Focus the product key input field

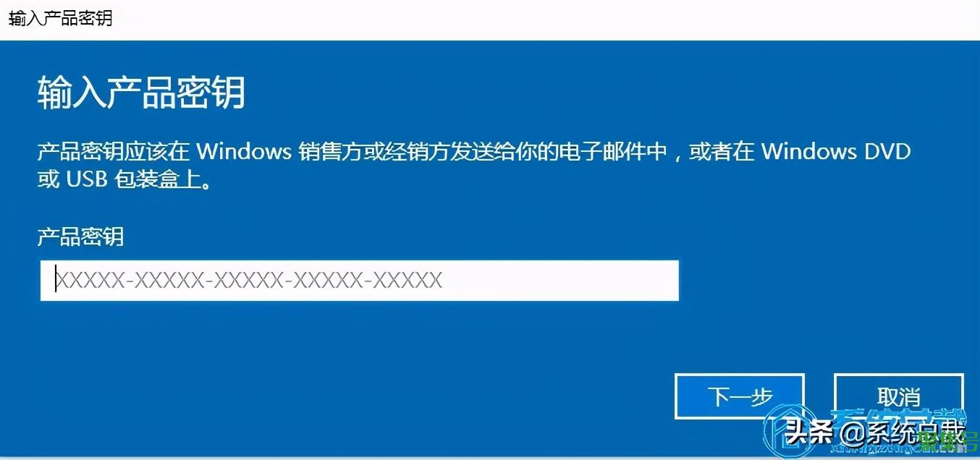(359, 281)
